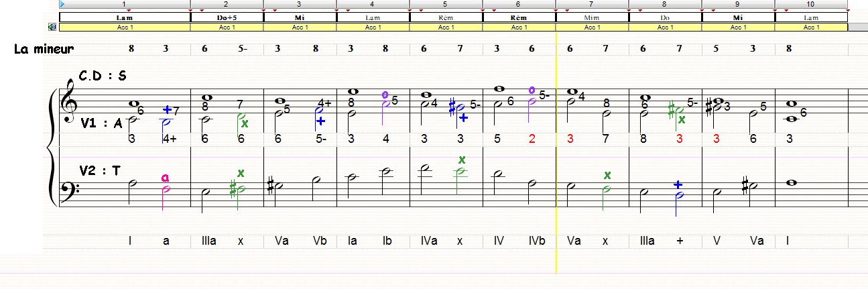Viewport: 868px width, 289px height.
Task: Click the bold Rém chord cell in measure 6
Action: pos(519,17)
